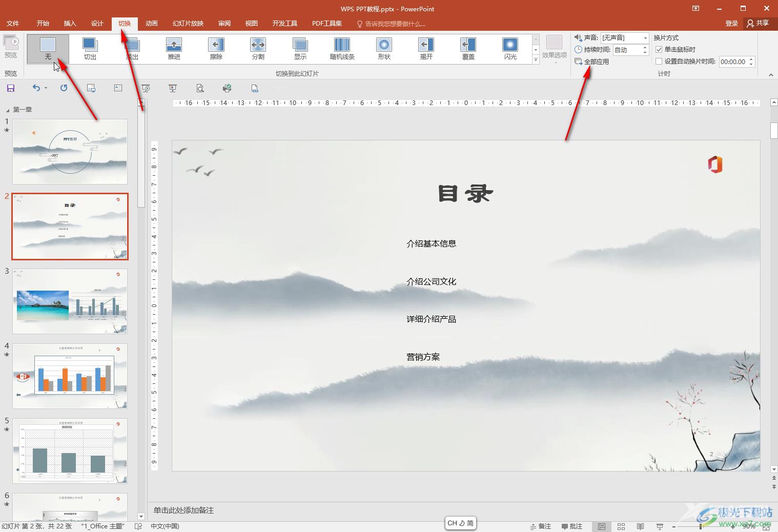The image size is (778, 532).
Task: Apply the 切出 (Cut) transition
Action: [90, 49]
